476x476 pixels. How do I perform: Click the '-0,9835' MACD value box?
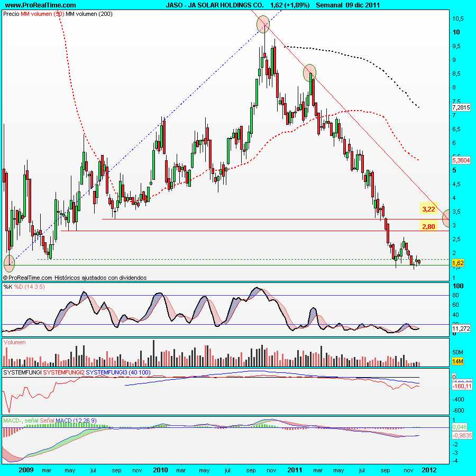tap(462, 436)
